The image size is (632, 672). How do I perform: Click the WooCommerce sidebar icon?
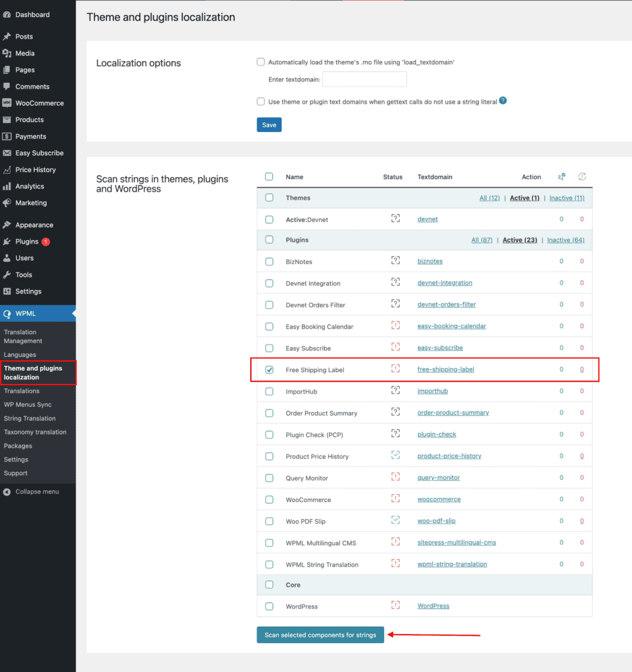click(x=7, y=103)
